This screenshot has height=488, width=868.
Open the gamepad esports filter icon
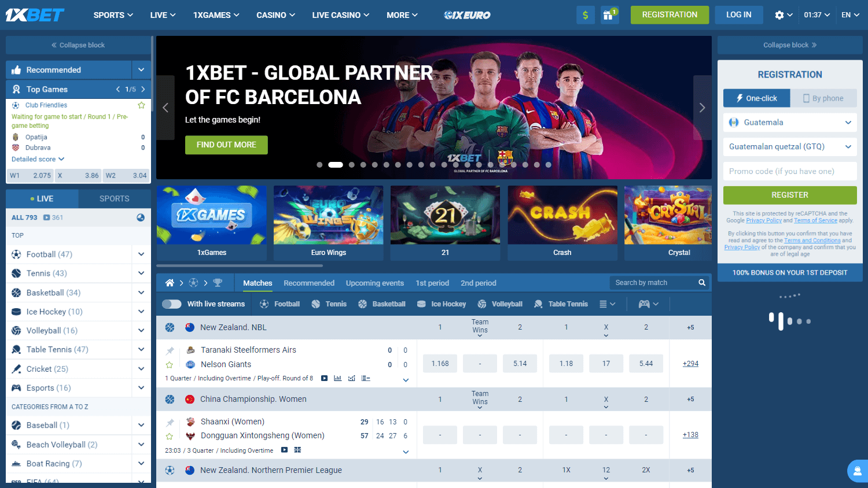[644, 304]
